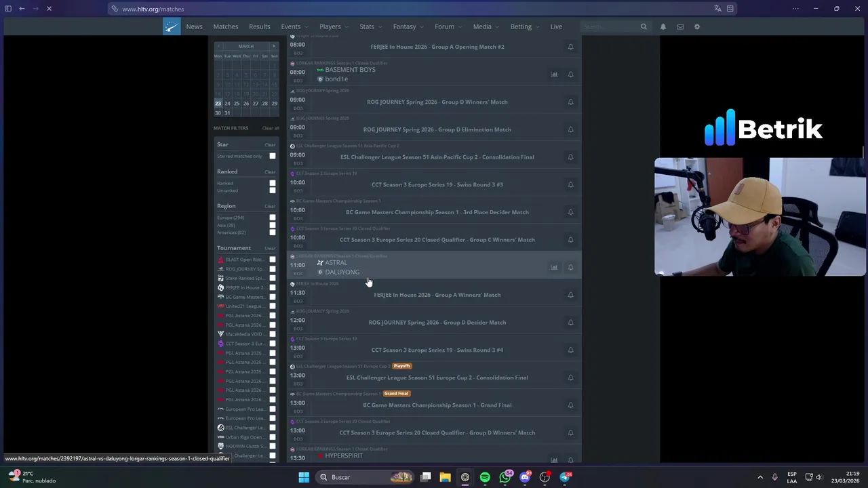Open Spotify from the taskbar
868x488 pixels.
pos(485,477)
